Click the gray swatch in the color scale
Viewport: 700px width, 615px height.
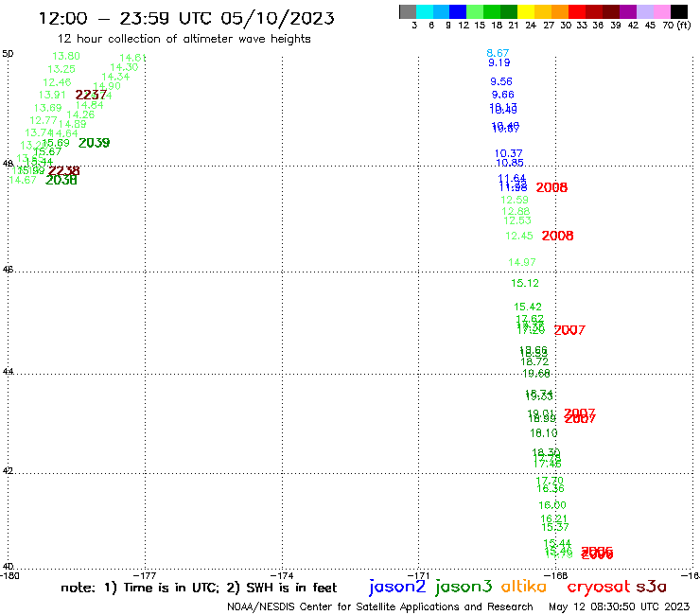pyautogui.click(x=408, y=11)
